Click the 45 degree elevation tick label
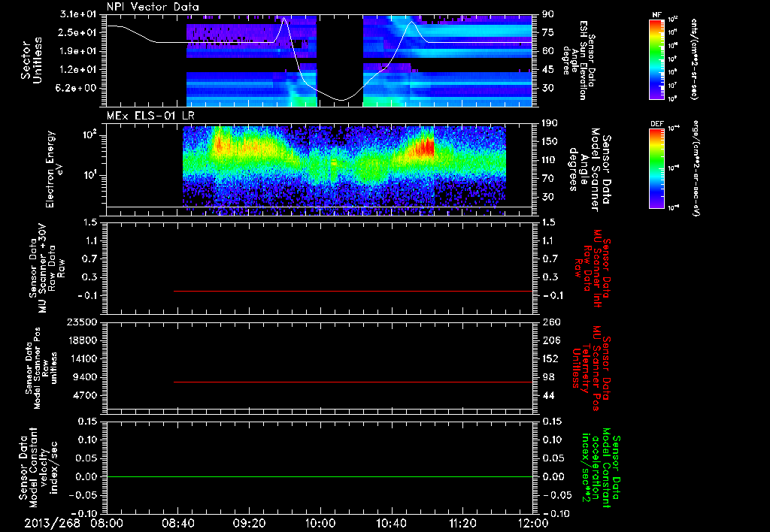Viewport: 770px width, 532px height. click(x=547, y=70)
